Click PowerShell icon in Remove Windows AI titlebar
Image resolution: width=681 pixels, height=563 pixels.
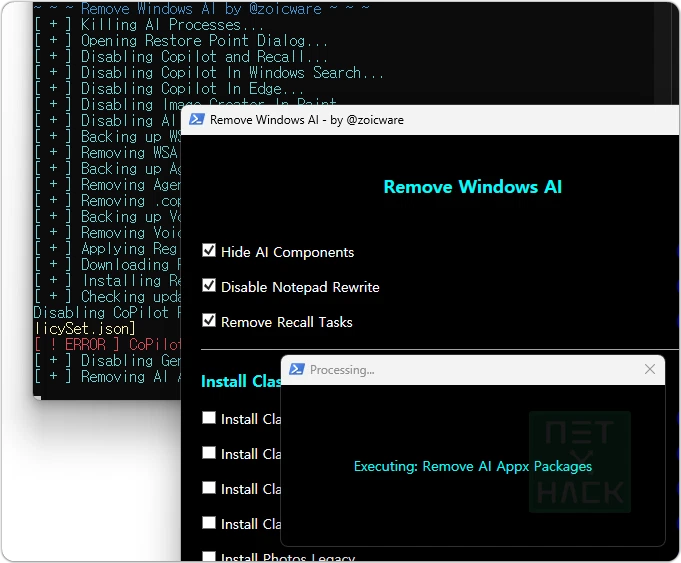[196, 119]
